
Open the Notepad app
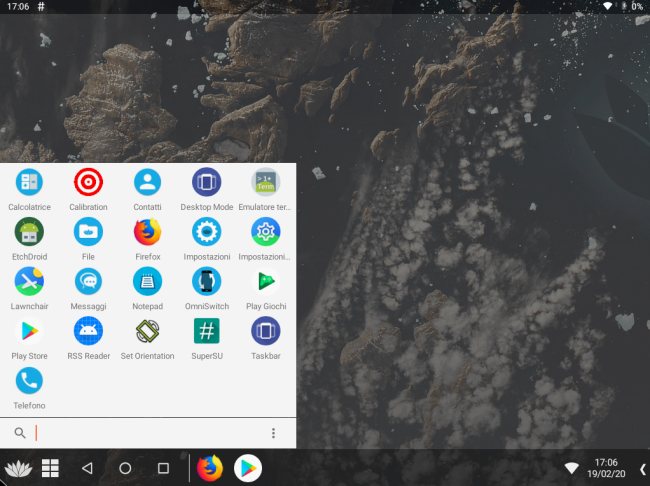point(148,282)
